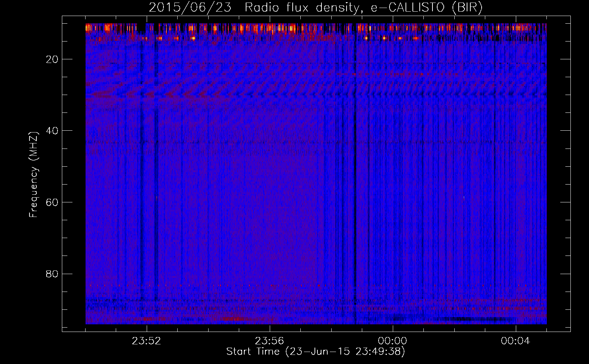Click the plot title '2015/06/23 Radio flux density, e-CALLISTO (BIR)'
589x364 pixels.
[316, 8]
